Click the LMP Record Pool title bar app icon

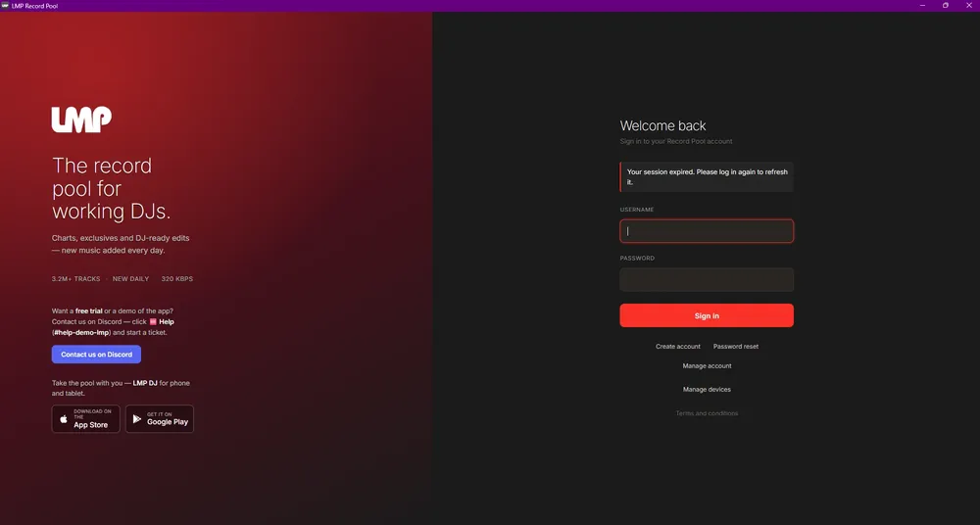tap(5, 5)
